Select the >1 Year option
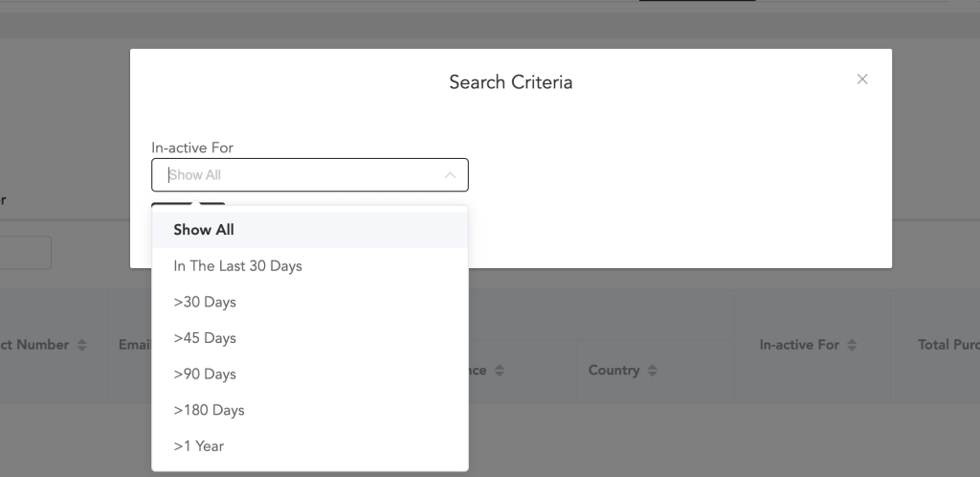The height and width of the screenshot is (477, 980). click(310, 446)
